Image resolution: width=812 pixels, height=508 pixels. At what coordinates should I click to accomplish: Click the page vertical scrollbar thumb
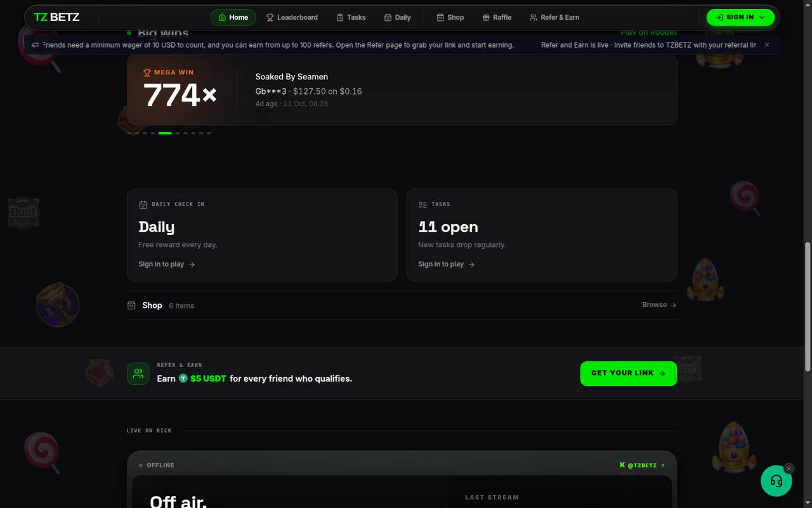click(808, 307)
